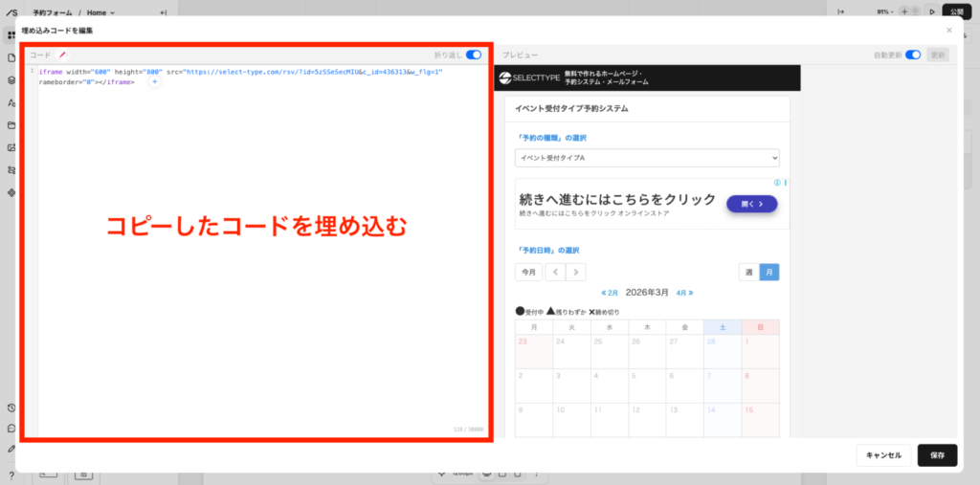Click the plus icon after the iframe code

[x=154, y=82]
